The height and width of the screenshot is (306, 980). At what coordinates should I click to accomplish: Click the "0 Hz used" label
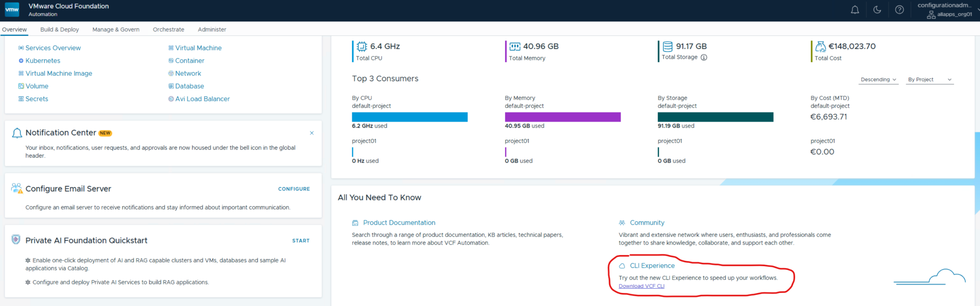click(x=365, y=161)
